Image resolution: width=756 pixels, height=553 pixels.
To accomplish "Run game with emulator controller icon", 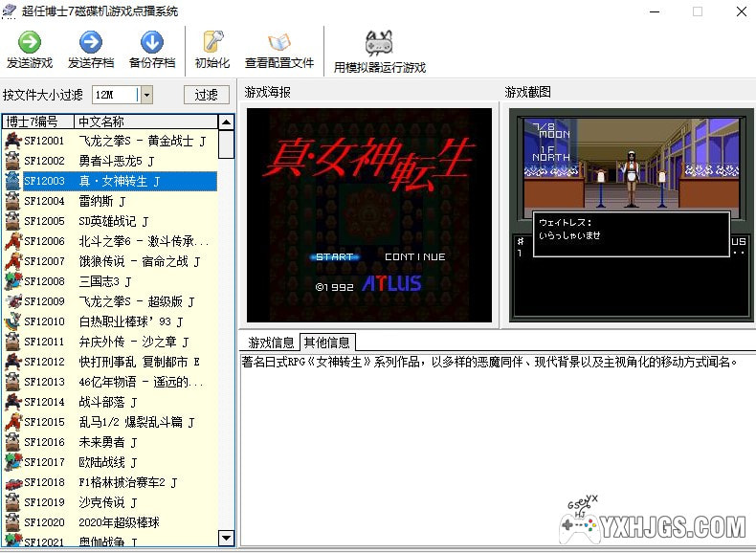I will pyautogui.click(x=379, y=43).
